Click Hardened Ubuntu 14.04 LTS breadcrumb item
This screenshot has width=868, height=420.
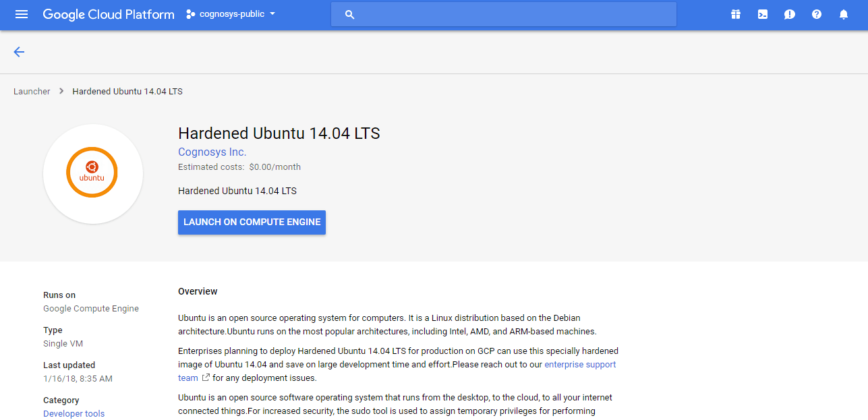pos(127,91)
